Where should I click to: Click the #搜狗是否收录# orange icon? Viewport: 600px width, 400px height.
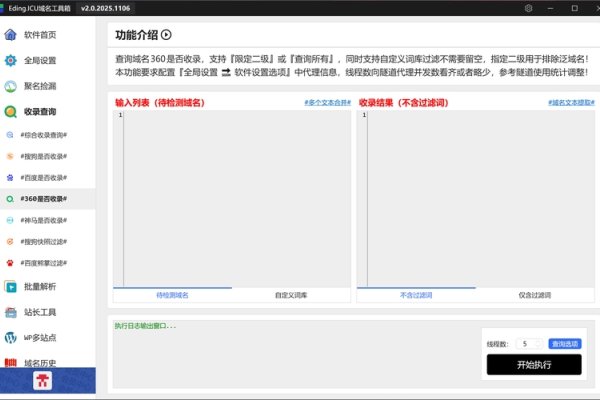(10, 156)
